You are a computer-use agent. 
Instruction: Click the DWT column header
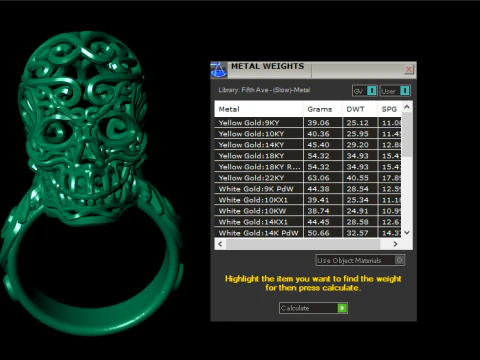point(360,109)
